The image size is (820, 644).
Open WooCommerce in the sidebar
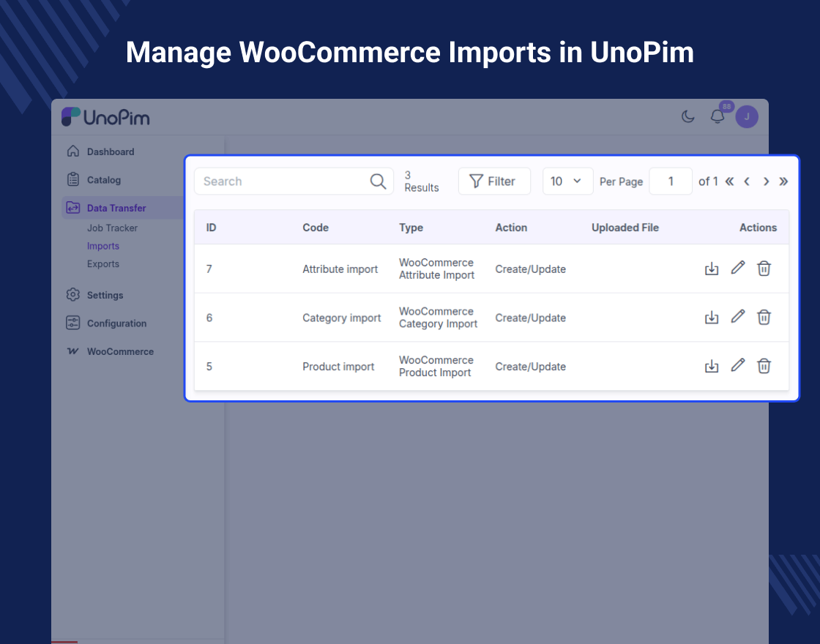[x=120, y=351]
